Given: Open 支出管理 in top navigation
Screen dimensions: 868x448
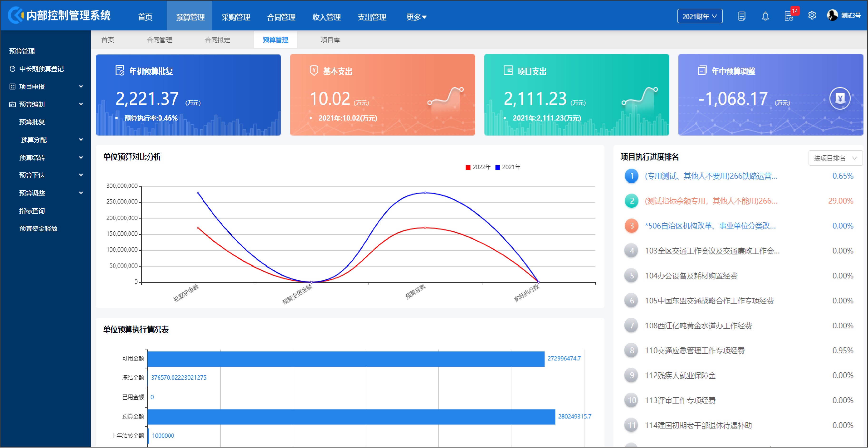Looking at the screenshot, I should click(x=372, y=17).
